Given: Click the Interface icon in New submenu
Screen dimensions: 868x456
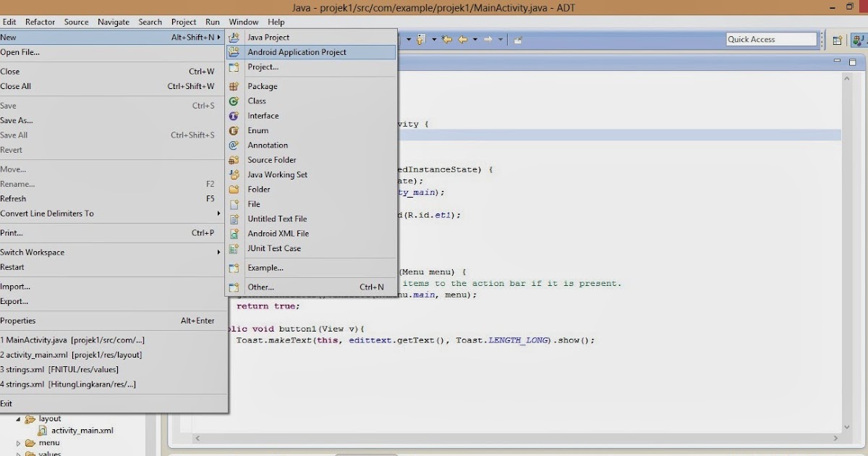Looking at the screenshot, I should [234, 116].
